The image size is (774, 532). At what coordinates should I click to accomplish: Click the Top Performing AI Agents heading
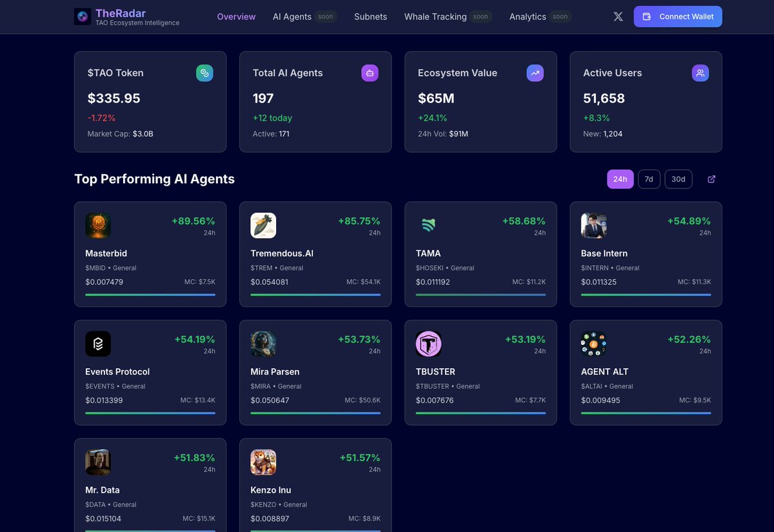154,179
